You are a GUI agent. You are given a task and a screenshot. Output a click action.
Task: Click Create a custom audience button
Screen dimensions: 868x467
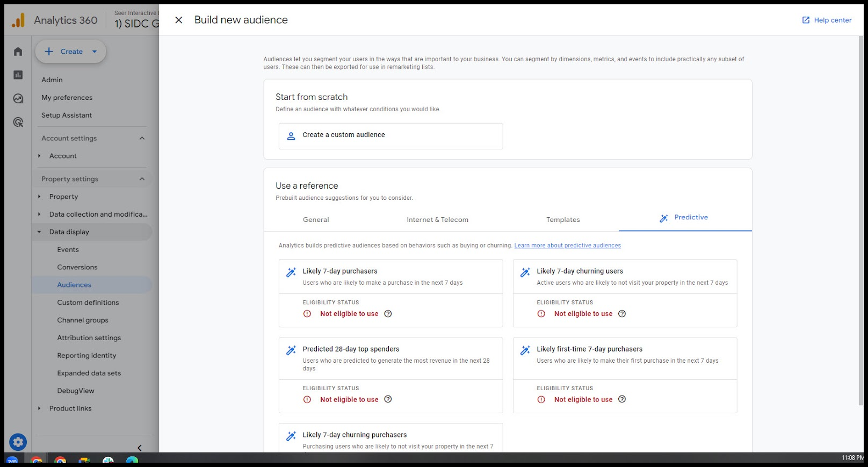(390, 135)
